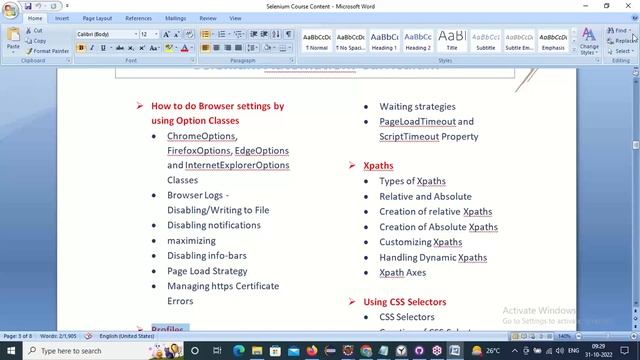Switch to the Insert tab

(62, 18)
